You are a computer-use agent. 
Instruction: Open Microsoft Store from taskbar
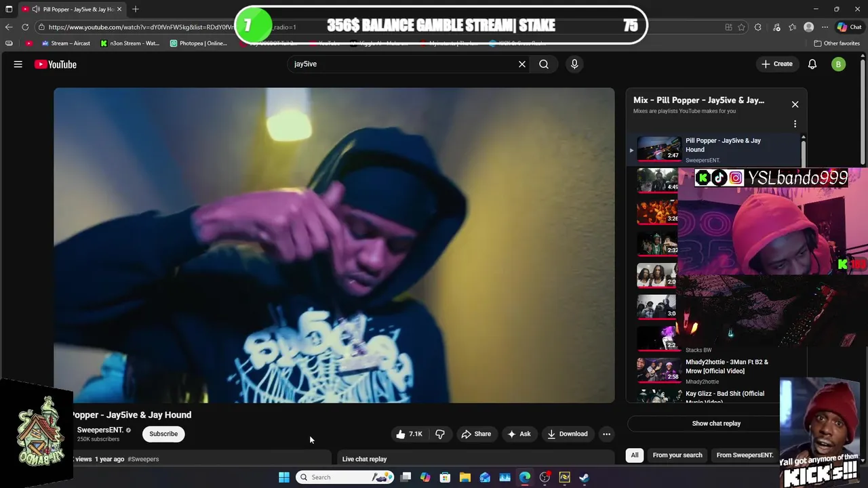coord(445,477)
